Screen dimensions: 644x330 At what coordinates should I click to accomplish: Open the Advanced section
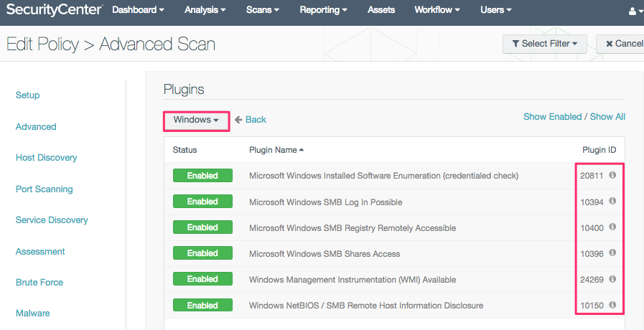(x=36, y=127)
